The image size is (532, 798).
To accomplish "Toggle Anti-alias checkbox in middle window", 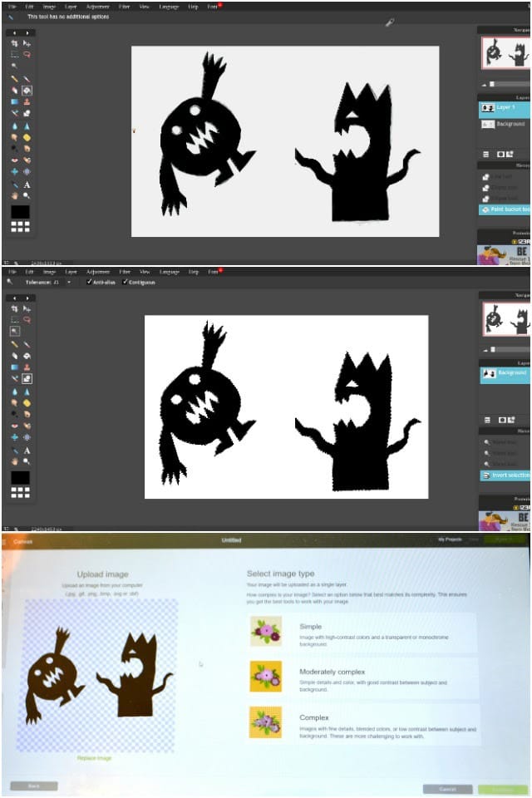I will pyautogui.click(x=90, y=282).
